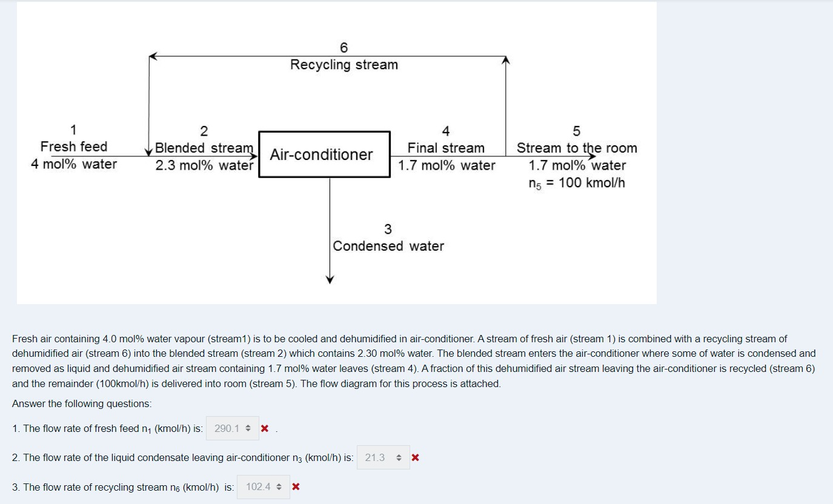The image size is (833, 504).
Task: Click the stepper arrows next to 21.3
Action: tap(399, 458)
